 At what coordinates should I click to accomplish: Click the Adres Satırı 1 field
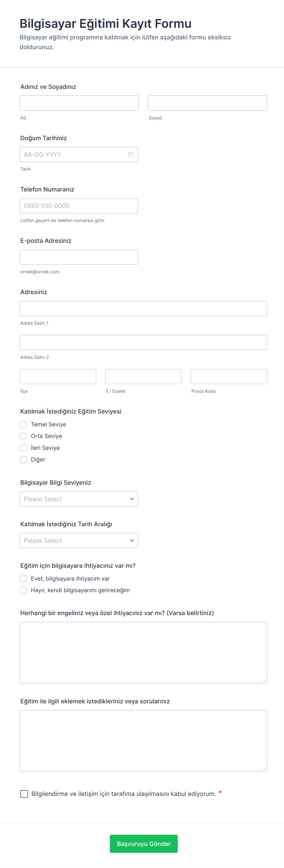[143, 309]
